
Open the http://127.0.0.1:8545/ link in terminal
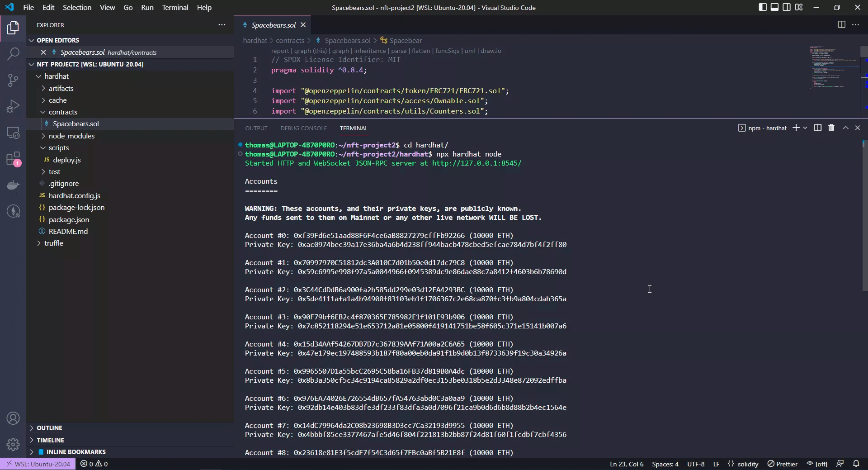click(476, 163)
